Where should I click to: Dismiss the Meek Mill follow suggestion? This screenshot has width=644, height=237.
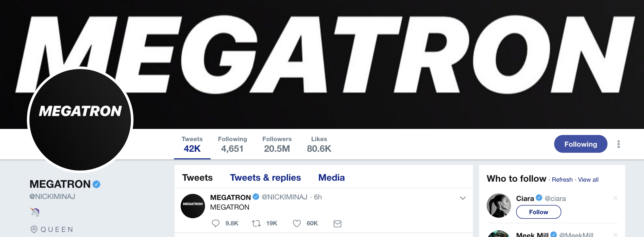point(615,234)
